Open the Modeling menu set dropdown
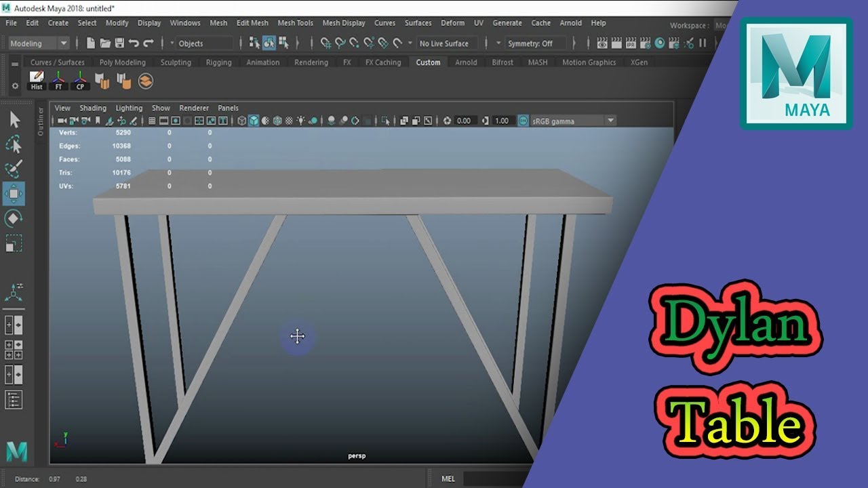 coord(39,43)
